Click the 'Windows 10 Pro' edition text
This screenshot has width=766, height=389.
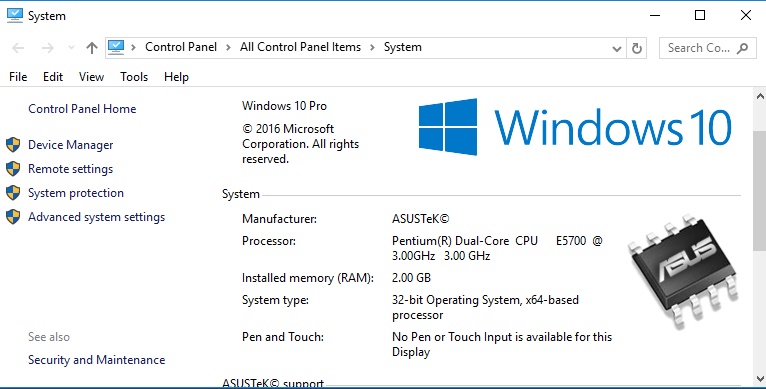pos(284,106)
